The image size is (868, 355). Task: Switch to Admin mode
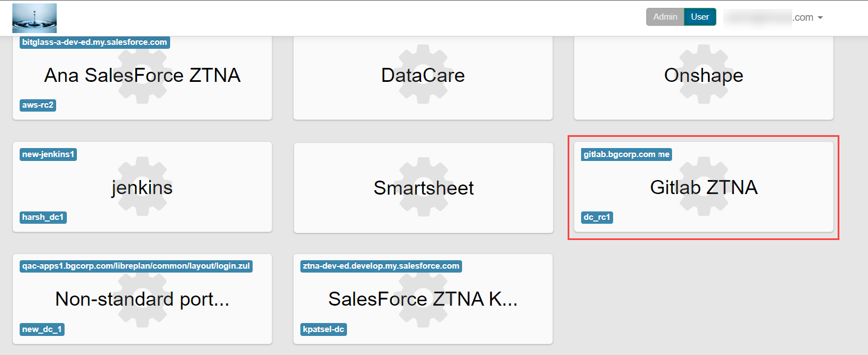pyautogui.click(x=665, y=17)
